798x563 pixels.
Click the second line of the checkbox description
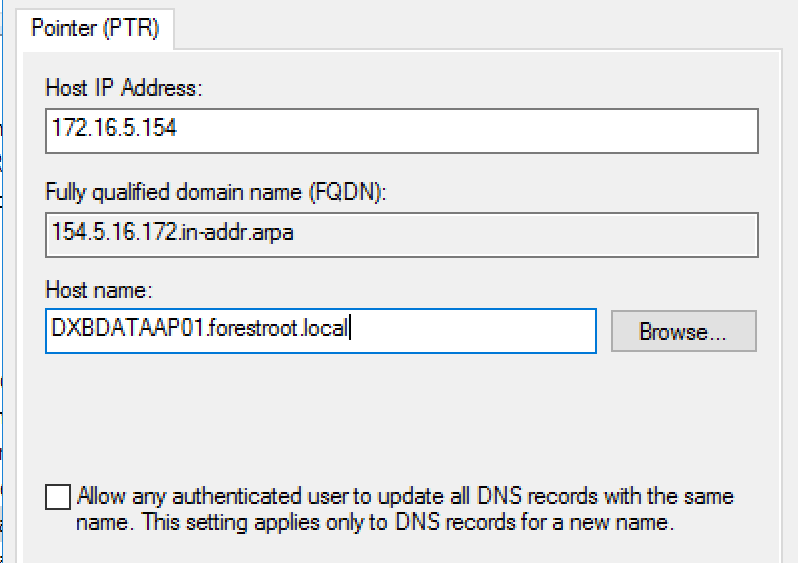pyautogui.click(x=375, y=522)
